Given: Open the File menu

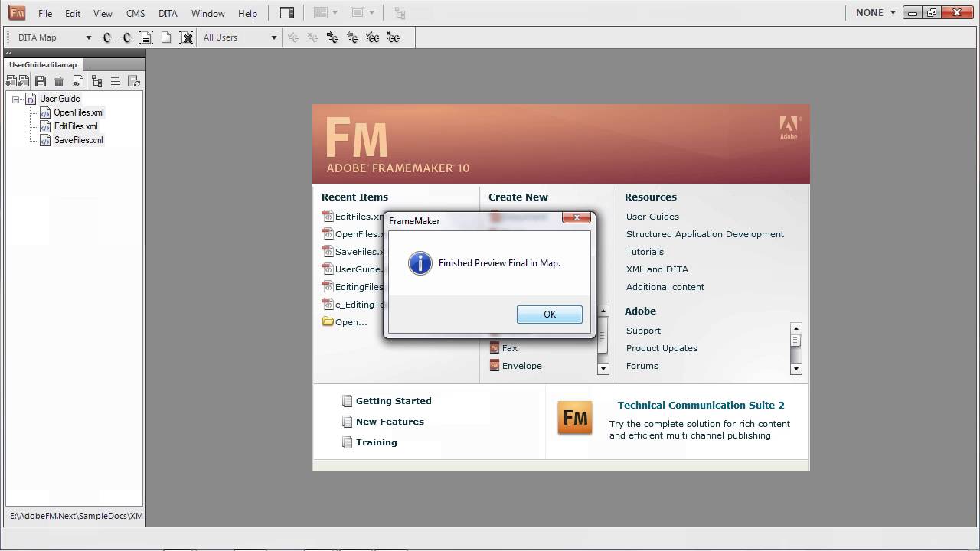Looking at the screenshot, I should [x=45, y=13].
